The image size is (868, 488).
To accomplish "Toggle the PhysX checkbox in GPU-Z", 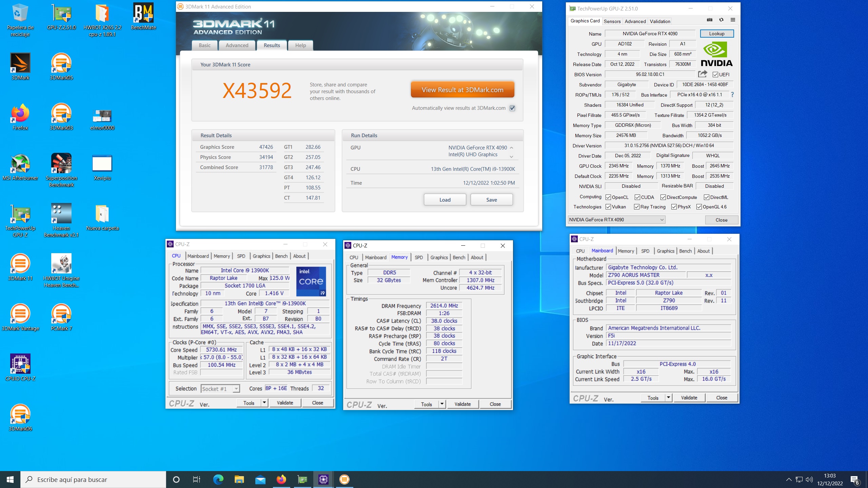I will (x=674, y=207).
